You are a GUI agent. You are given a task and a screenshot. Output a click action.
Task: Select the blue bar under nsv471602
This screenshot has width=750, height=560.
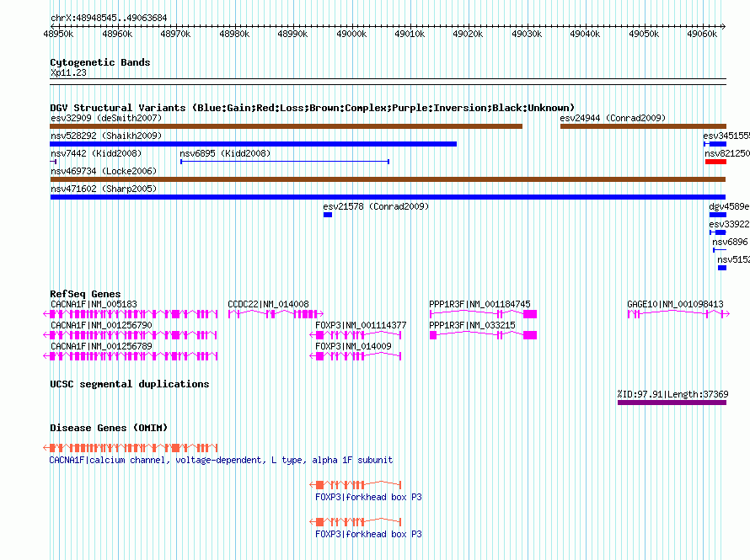coord(388,197)
